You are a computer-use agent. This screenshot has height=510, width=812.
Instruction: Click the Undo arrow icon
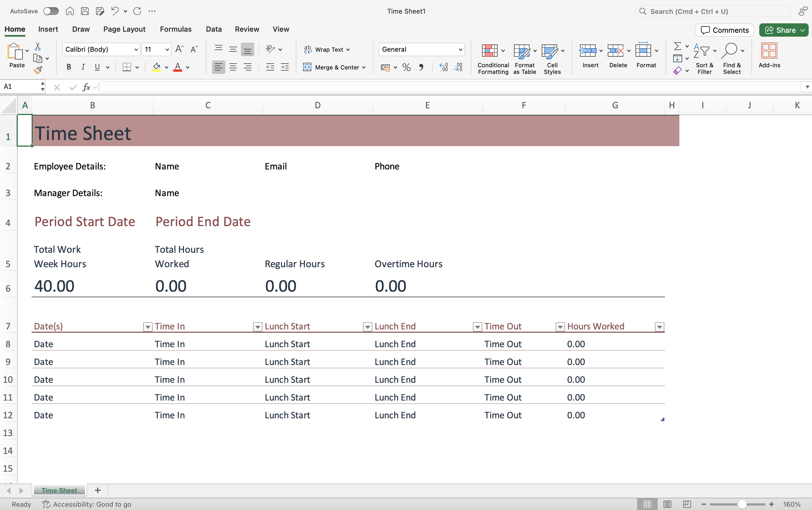click(x=115, y=11)
